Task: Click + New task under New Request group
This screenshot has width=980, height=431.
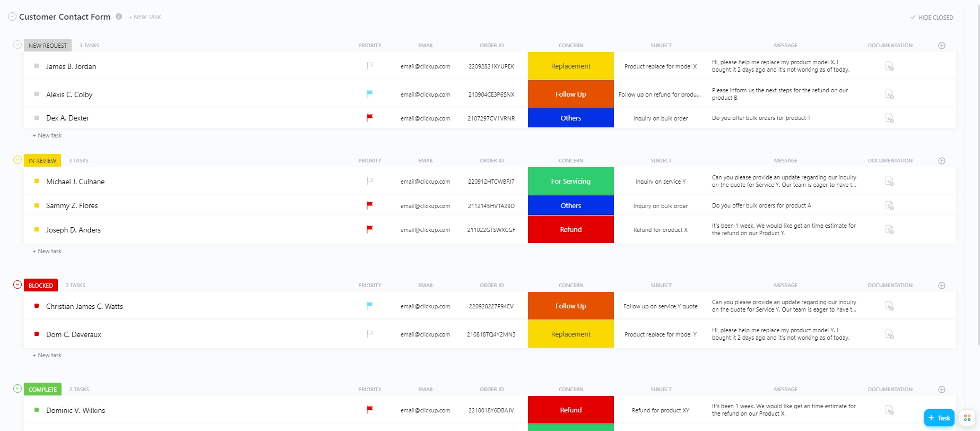Action: coord(47,135)
